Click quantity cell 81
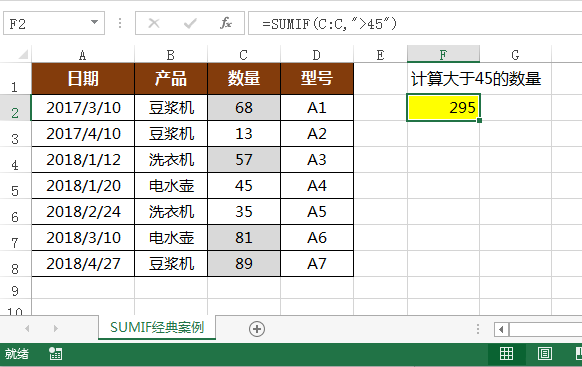The width and height of the screenshot is (582, 367). 244,237
